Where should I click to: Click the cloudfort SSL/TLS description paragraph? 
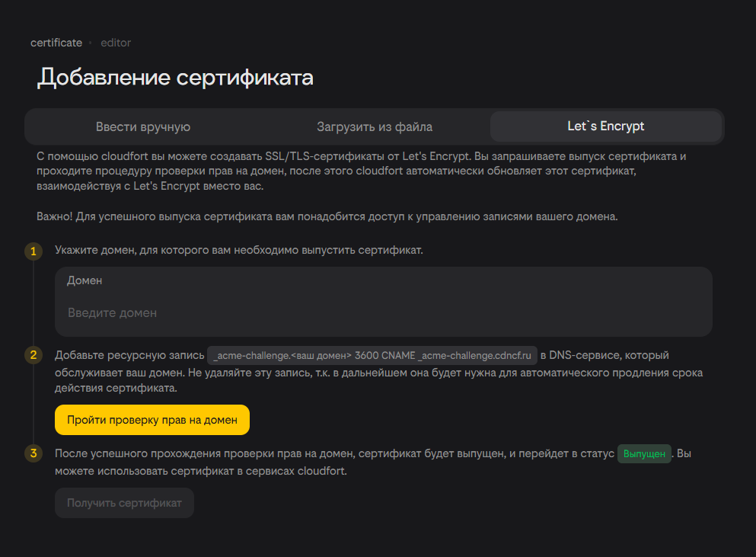point(362,171)
